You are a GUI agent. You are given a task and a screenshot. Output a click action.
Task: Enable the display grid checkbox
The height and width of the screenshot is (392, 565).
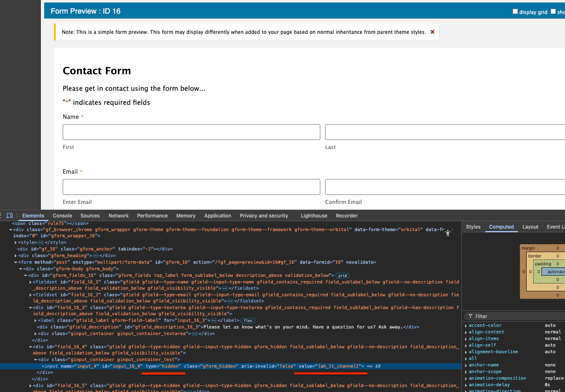pos(515,11)
